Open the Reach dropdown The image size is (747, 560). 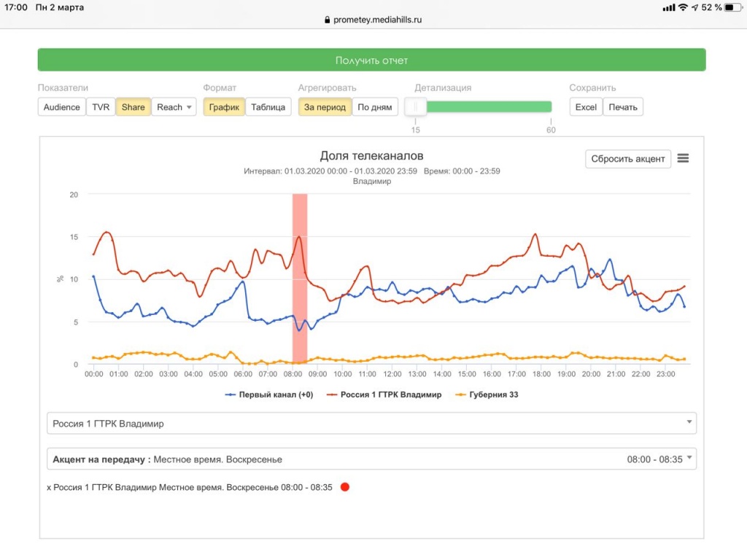(x=174, y=107)
